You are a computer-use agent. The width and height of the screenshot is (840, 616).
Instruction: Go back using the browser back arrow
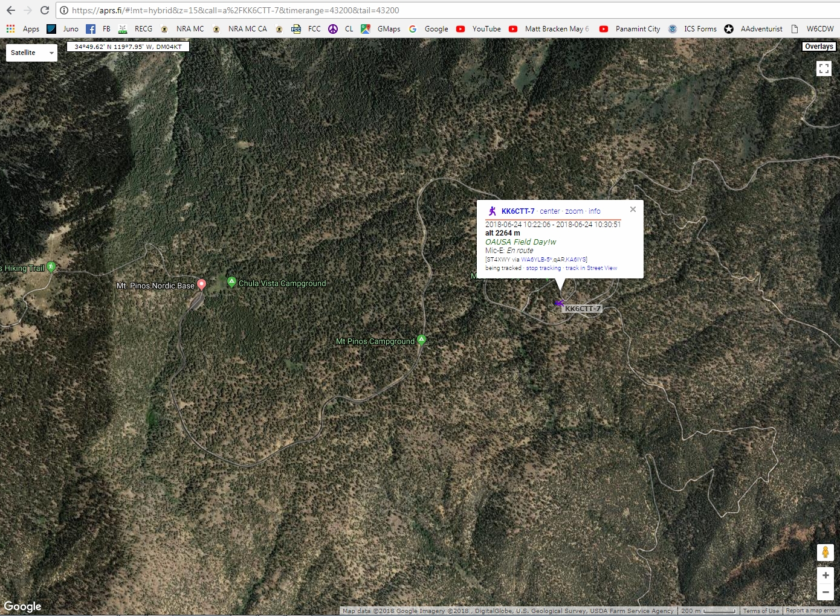[x=11, y=10]
